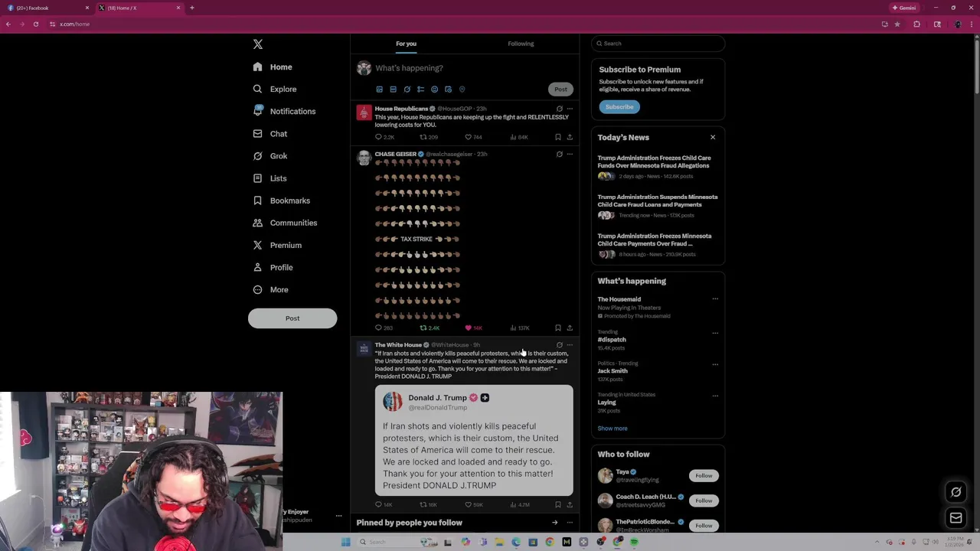This screenshot has width=980, height=551.
Task: Open Communities in the sidebar
Action: (284, 223)
